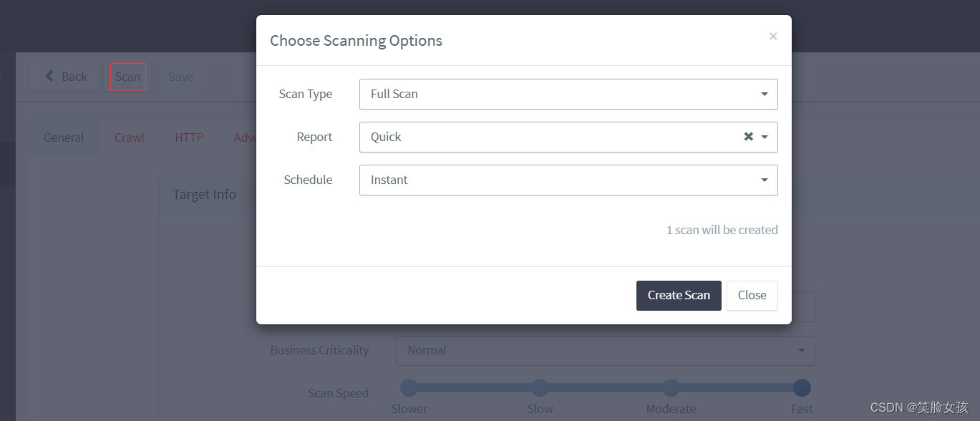The image size is (980, 421).
Task: Clear the Quick report selection
Action: click(748, 137)
